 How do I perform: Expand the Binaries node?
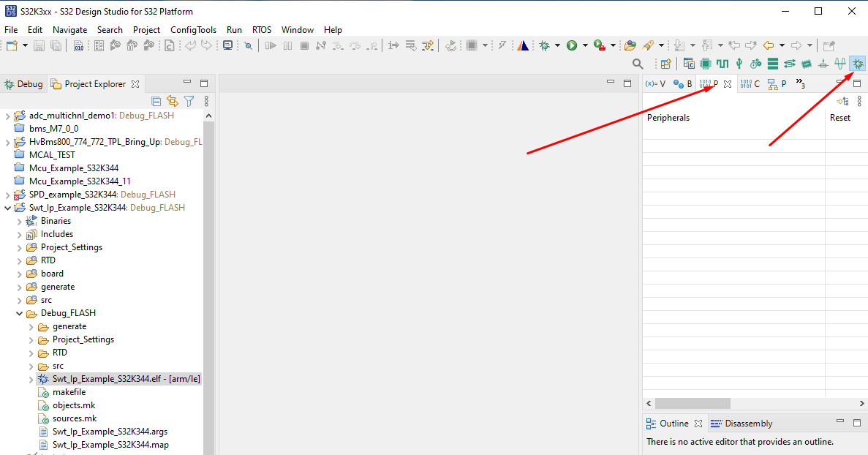[x=19, y=221]
